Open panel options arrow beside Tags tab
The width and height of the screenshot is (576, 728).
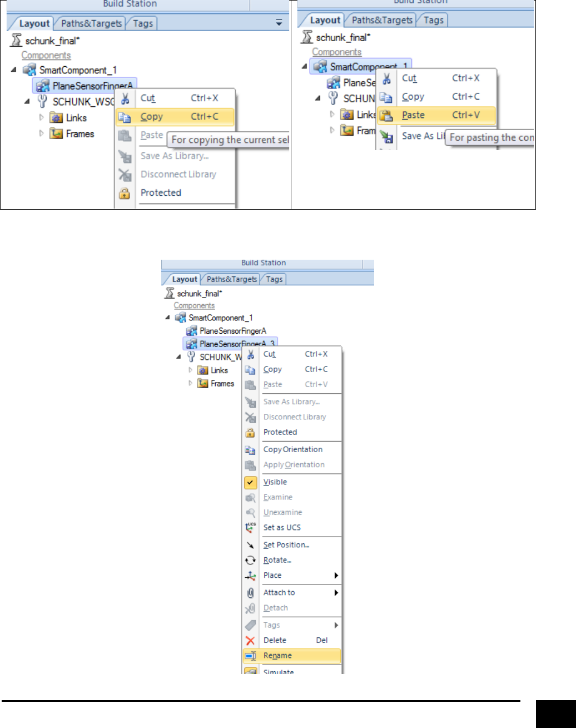click(x=279, y=23)
